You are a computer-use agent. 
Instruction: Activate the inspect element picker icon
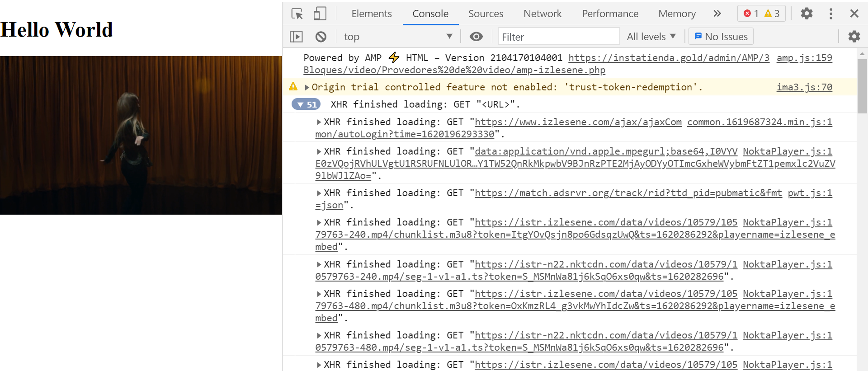(297, 14)
